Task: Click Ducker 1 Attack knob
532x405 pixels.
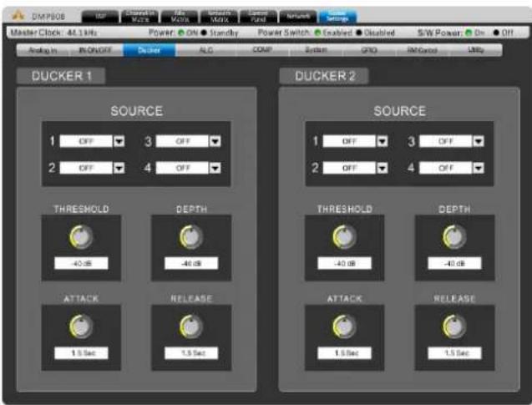Action: pos(81,327)
